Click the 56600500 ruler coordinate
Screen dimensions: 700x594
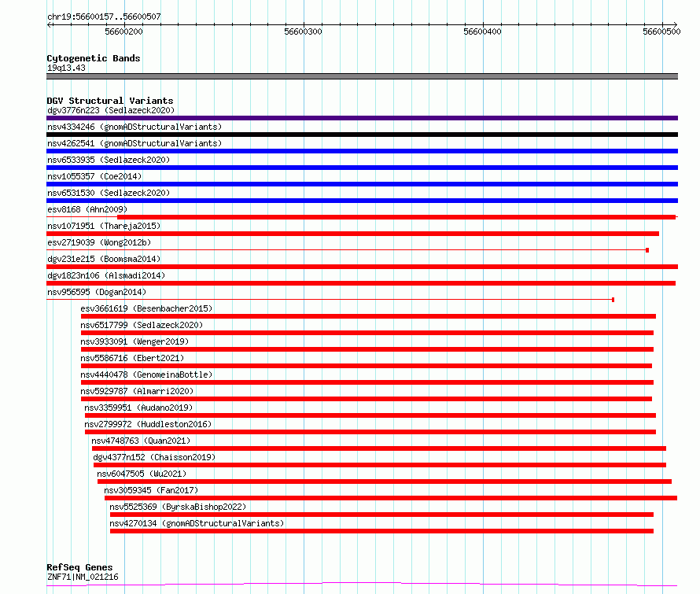coord(661,31)
